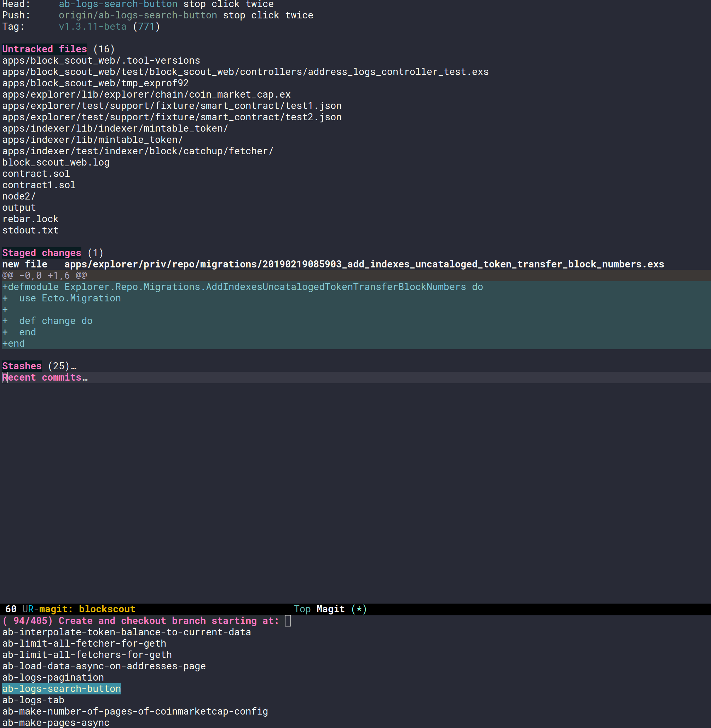The image size is (711, 728).
Task: Open untracked file contract.sol
Action: (36, 174)
